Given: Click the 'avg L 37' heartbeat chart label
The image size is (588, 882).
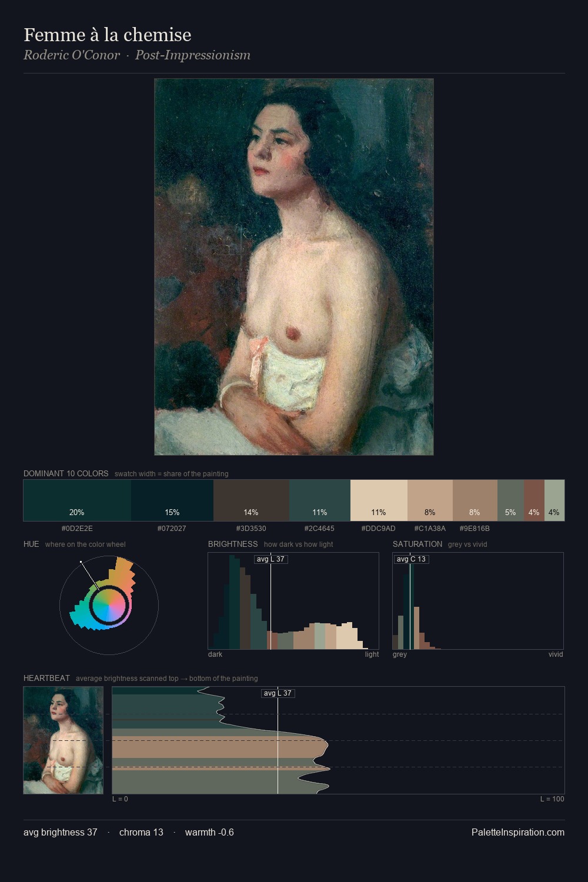Looking at the screenshot, I should tap(278, 693).
